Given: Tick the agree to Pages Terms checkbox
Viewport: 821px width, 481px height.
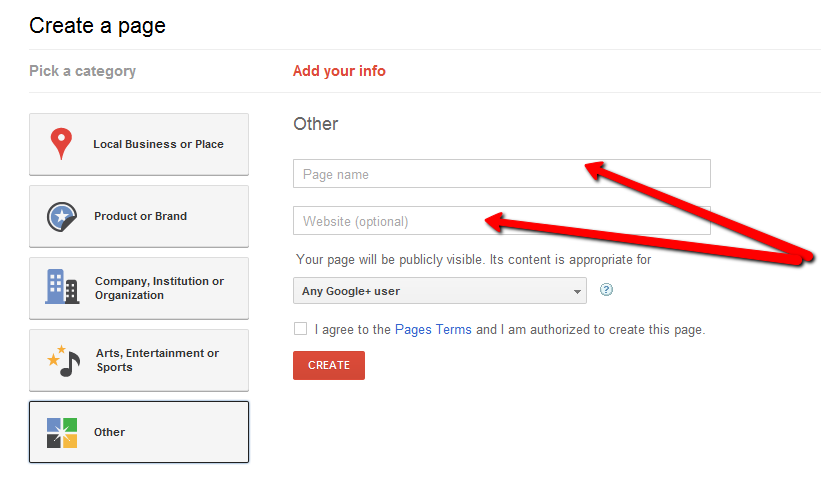Looking at the screenshot, I should [301, 329].
